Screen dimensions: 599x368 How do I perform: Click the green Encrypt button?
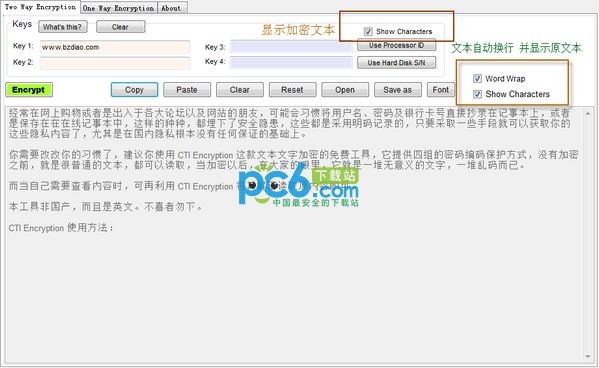coord(29,90)
